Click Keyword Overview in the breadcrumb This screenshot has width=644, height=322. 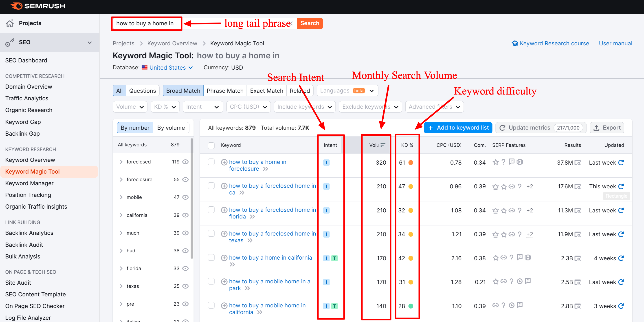(x=172, y=44)
